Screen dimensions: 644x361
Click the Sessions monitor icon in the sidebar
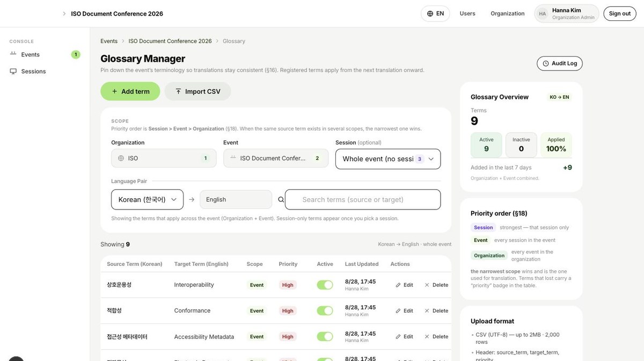pyautogui.click(x=13, y=71)
